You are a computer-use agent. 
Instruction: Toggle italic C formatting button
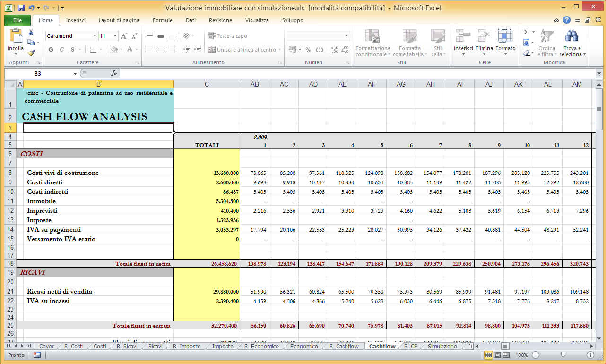pos(62,50)
